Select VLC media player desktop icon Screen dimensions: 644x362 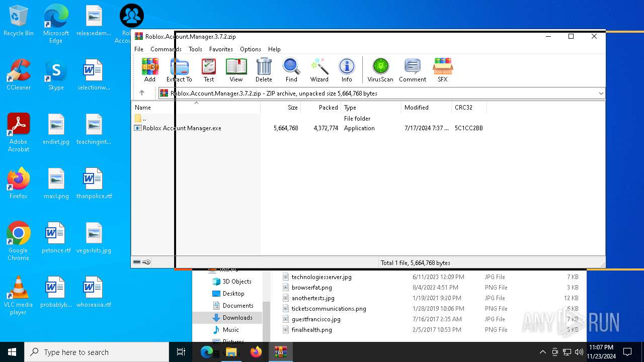click(19, 296)
